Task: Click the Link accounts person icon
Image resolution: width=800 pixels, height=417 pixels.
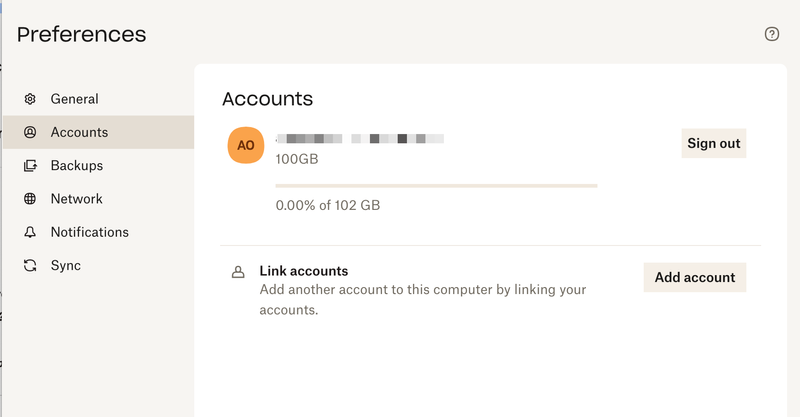Action: [238, 272]
